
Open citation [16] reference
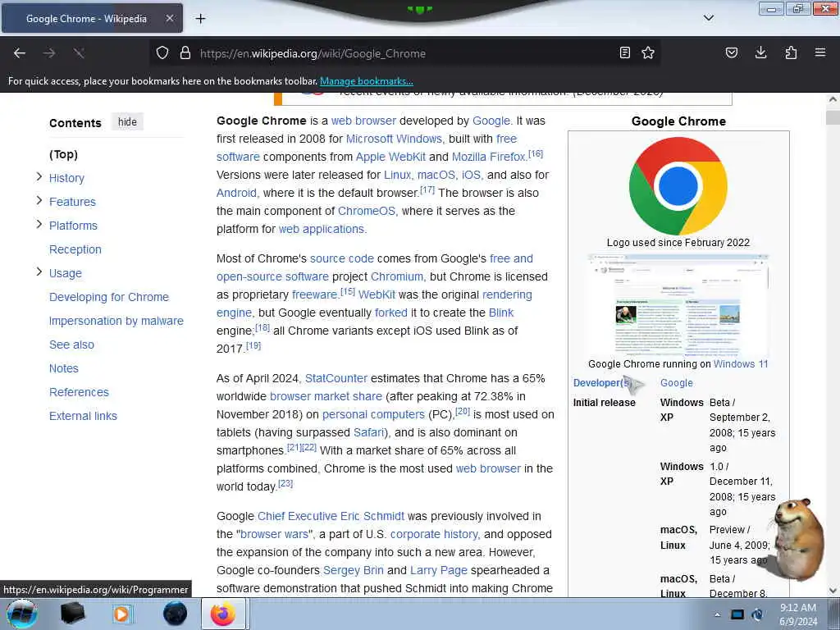(x=535, y=154)
